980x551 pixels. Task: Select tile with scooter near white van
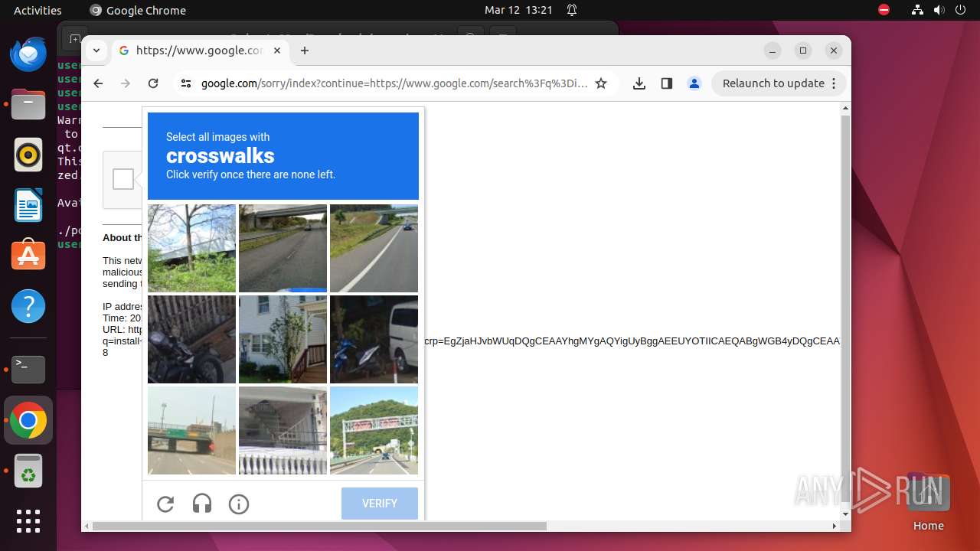(374, 339)
